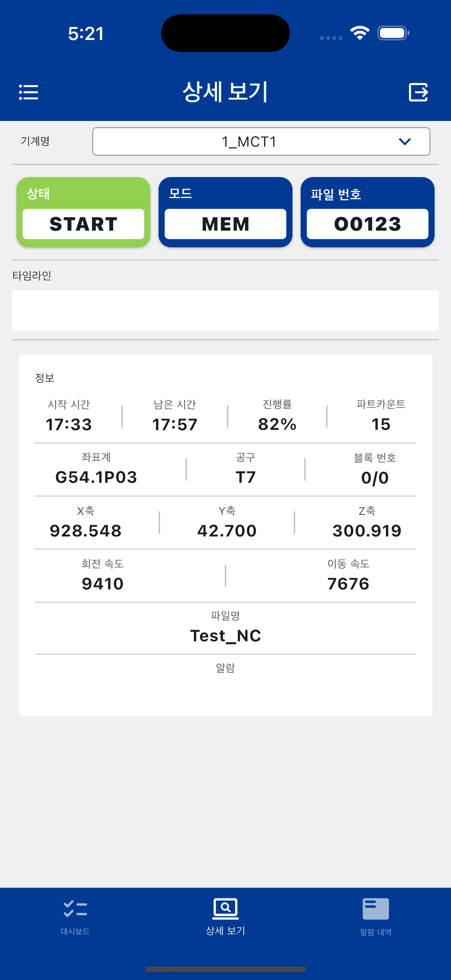Tap the START status card

(83, 212)
